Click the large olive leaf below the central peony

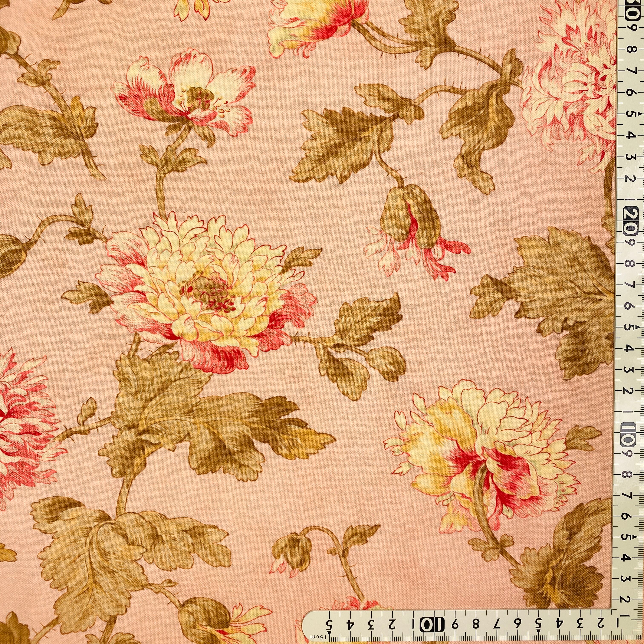213,423
